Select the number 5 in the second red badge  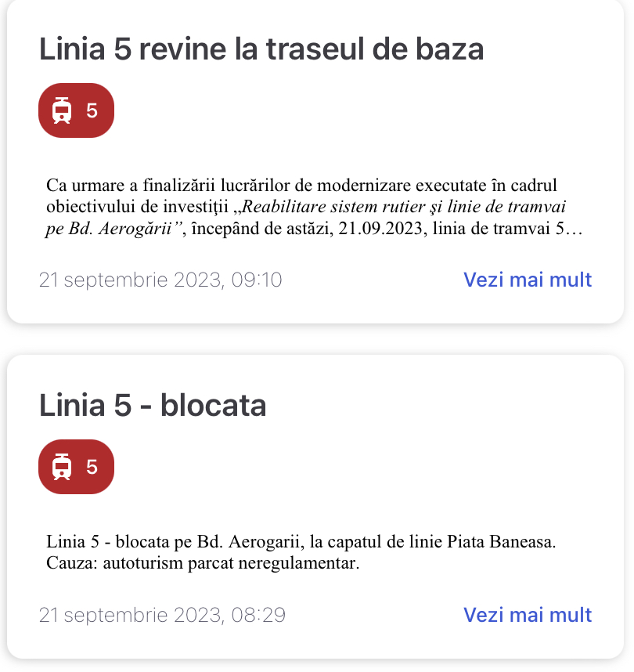pos(92,467)
